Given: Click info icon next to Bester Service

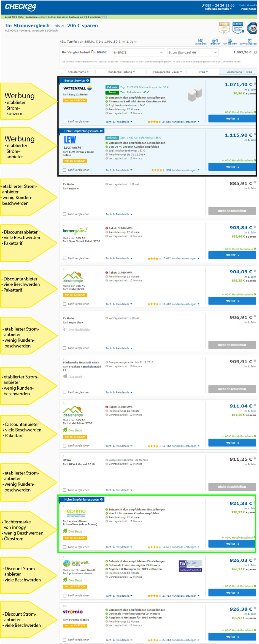Looking at the screenshot, I should 88,81.
